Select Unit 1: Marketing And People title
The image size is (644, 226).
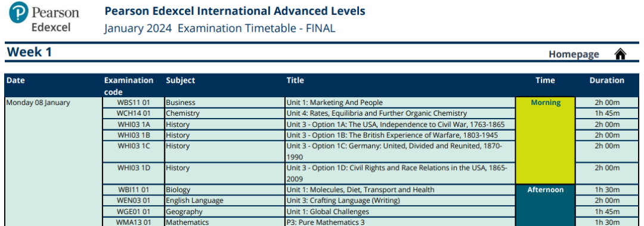(335, 103)
